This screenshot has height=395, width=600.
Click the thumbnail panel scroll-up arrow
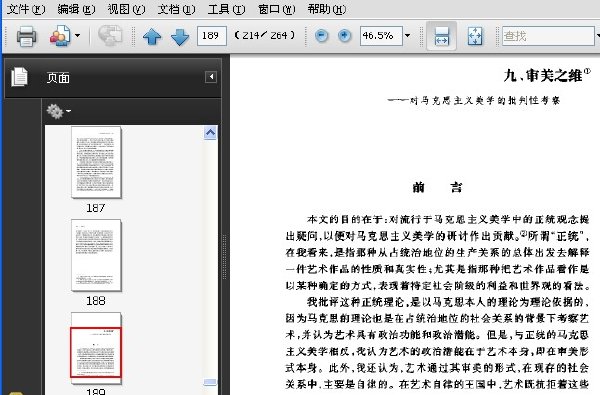pyautogui.click(x=210, y=133)
